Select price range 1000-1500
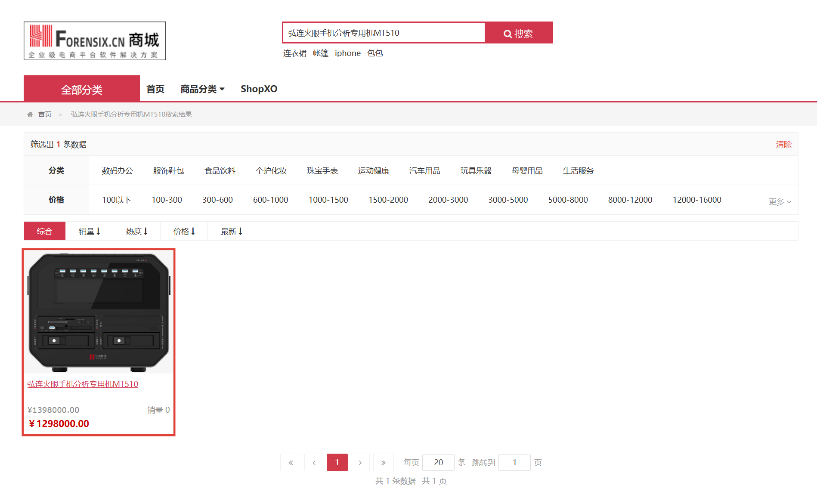Screen dimensions: 817x504 click(328, 200)
